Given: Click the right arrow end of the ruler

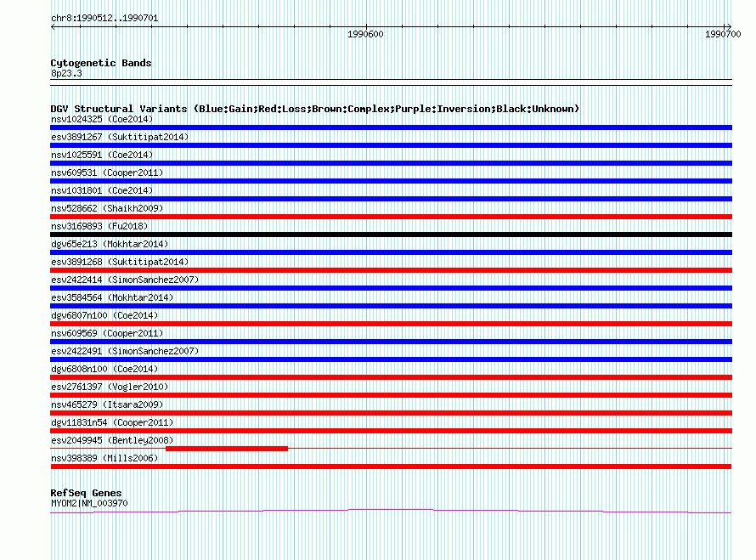Looking at the screenshot, I should [729, 26].
